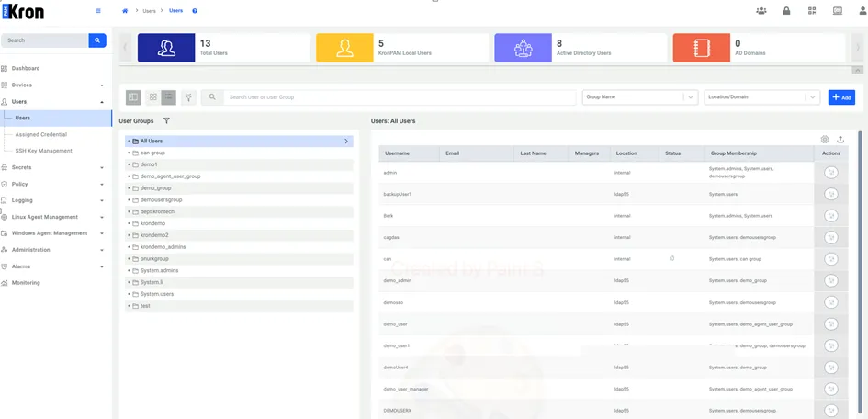Viewport: 868px width, 419px height.
Task: Open the help question mark icon
Action: pos(195,11)
